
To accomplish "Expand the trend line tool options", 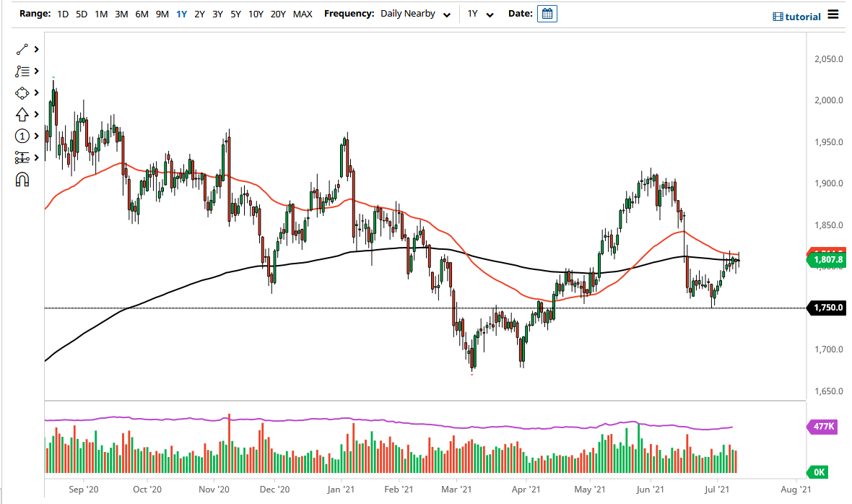I will 36,49.
